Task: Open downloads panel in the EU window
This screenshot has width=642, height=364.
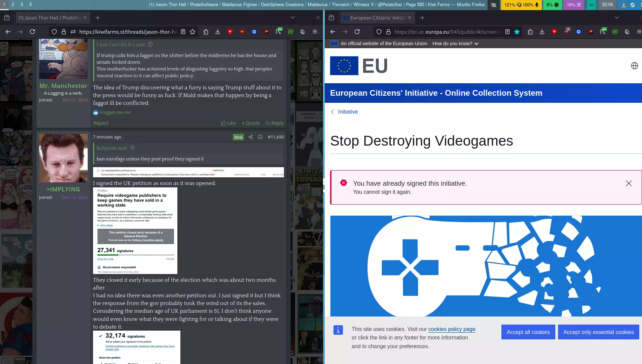Action: [x=542, y=32]
